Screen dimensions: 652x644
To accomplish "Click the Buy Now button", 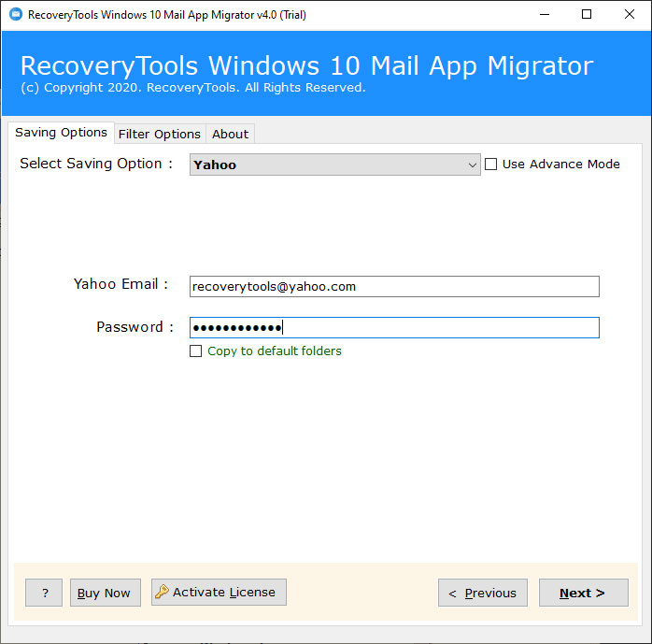I will click(x=106, y=593).
